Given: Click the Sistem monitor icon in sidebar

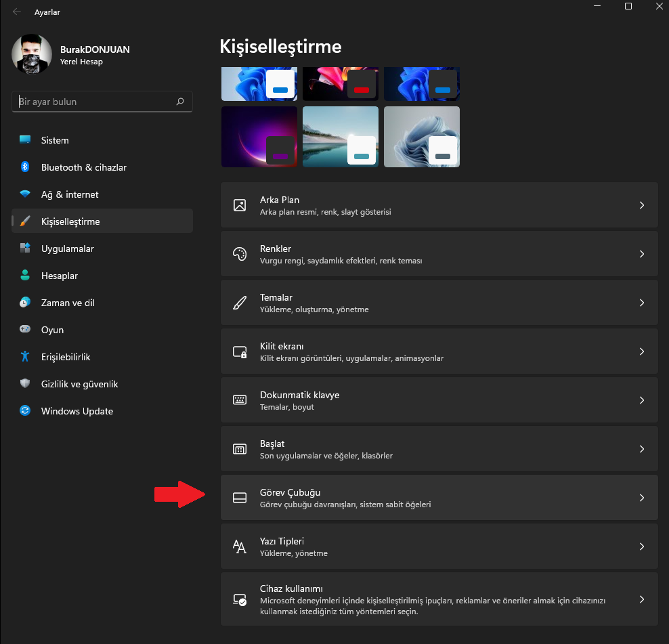Looking at the screenshot, I should [x=25, y=140].
